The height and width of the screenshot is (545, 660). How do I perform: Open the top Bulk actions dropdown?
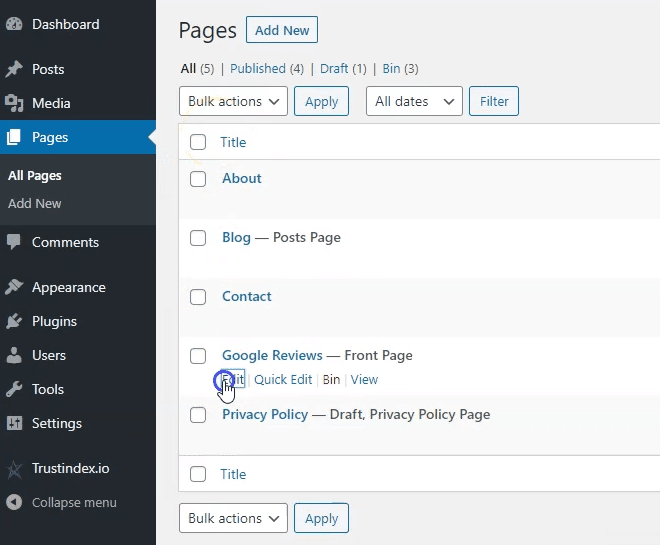click(233, 101)
